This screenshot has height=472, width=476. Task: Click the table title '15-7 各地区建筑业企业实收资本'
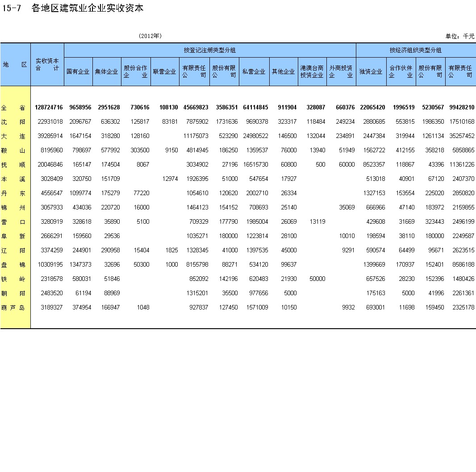click(73, 8)
